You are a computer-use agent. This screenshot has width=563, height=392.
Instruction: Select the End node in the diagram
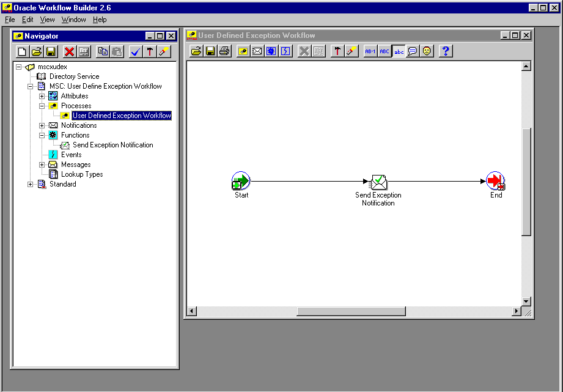click(496, 181)
